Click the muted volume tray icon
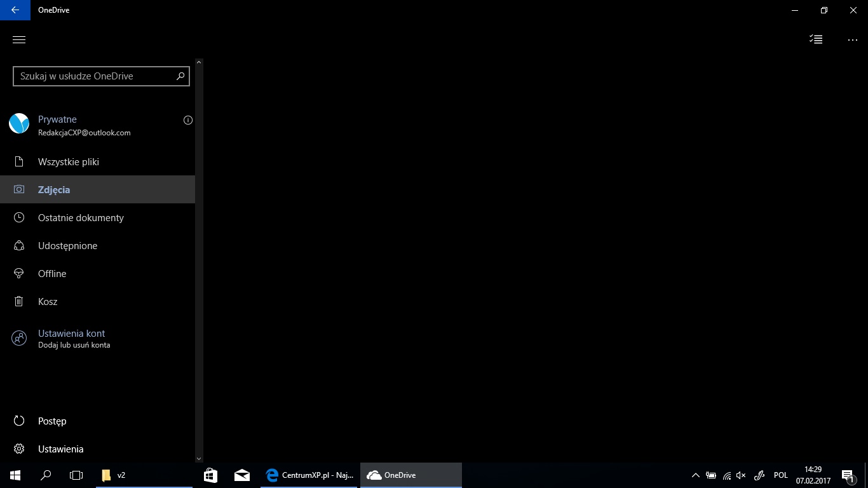Image resolution: width=868 pixels, height=488 pixels. (741, 475)
